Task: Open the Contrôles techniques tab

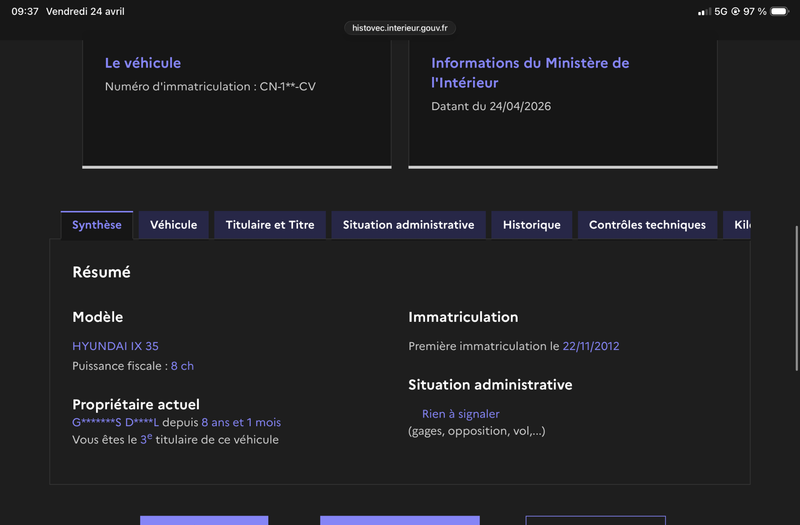Action: pos(647,225)
